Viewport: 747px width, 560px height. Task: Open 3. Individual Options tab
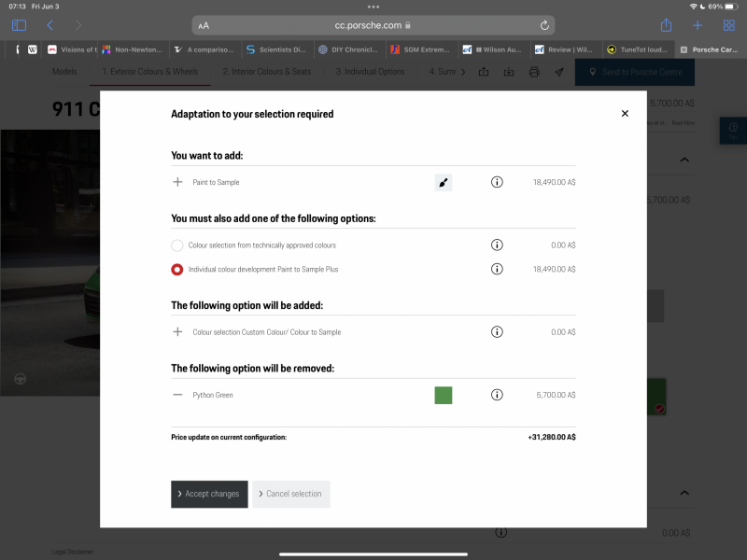pos(370,72)
